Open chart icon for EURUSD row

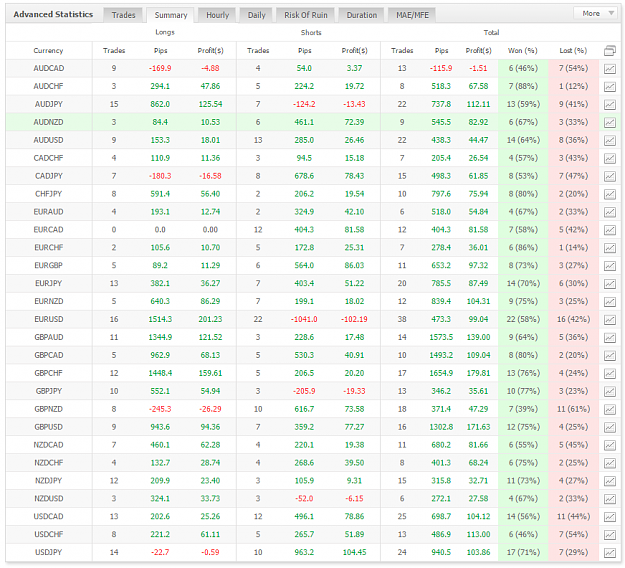point(609,320)
